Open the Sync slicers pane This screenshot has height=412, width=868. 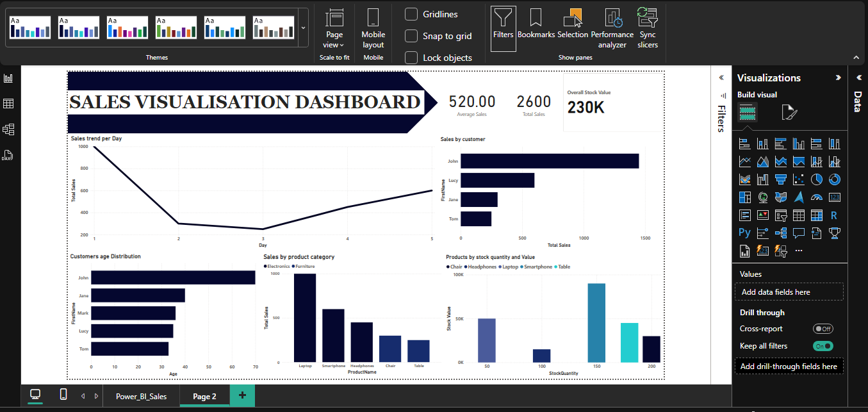point(648,29)
